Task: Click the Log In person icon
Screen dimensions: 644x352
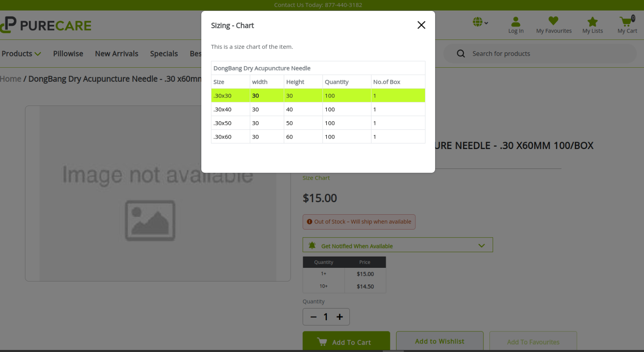Action: click(516, 22)
